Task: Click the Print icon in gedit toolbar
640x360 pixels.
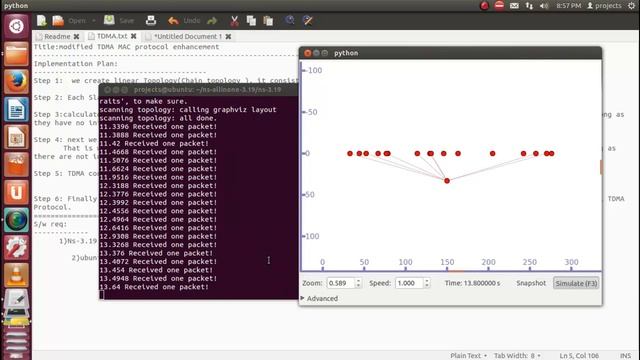Action: coord(151,20)
